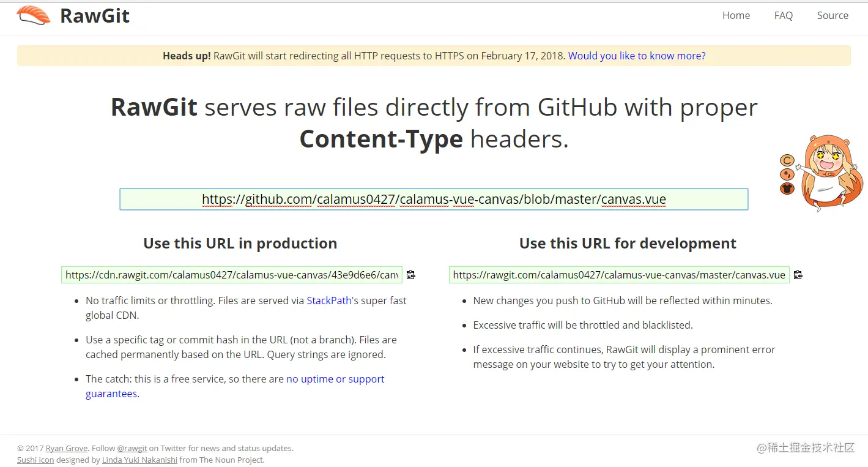Visit Ryan Grove's footer link

pyautogui.click(x=67, y=448)
